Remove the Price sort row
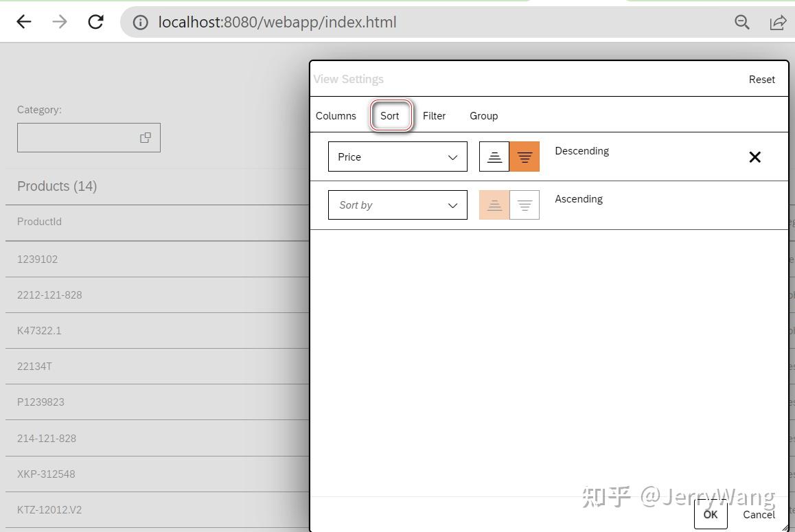This screenshot has width=795, height=532. pyautogui.click(x=754, y=157)
